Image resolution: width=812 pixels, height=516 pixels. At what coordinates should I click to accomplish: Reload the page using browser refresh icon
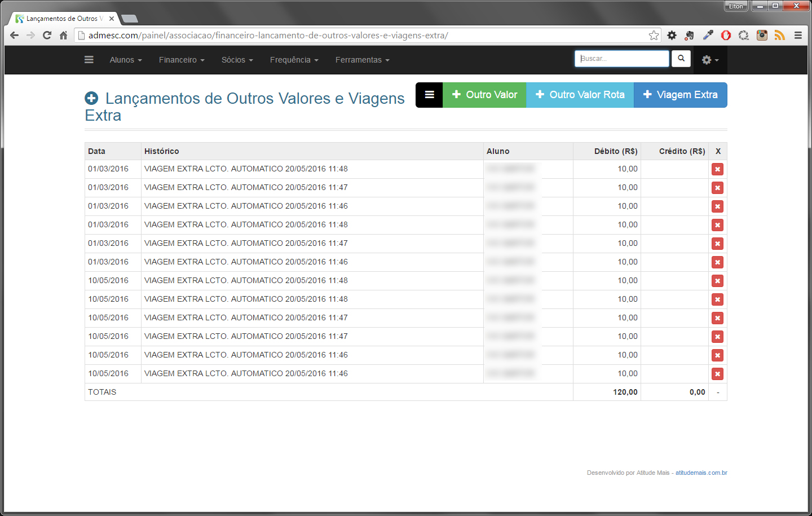[x=47, y=36]
